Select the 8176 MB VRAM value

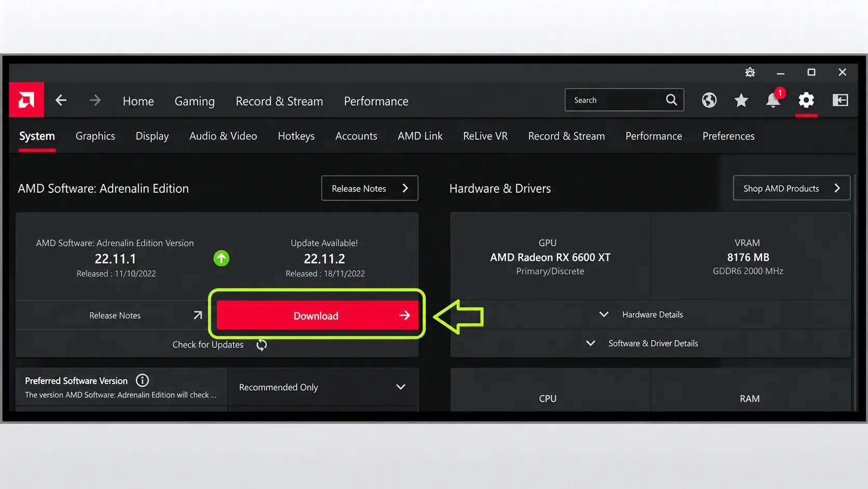[x=748, y=258]
